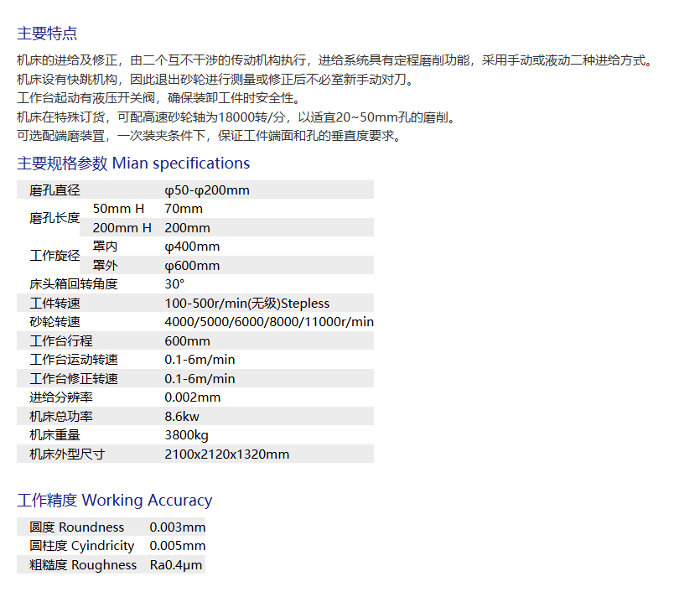Click the 砂轮转速 speed list value
The width and height of the screenshot is (700, 592).
click(269, 322)
